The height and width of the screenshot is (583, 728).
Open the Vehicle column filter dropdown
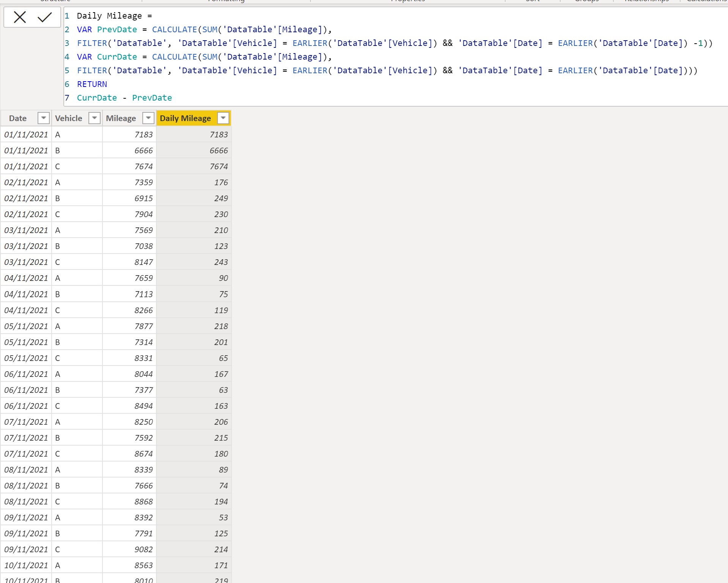coord(94,118)
